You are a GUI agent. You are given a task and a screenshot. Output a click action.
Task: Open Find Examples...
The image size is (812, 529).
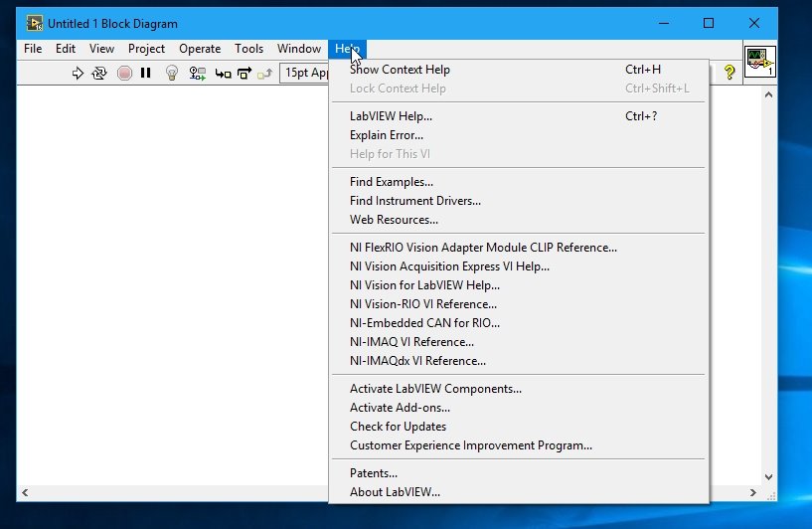(519, 182)
